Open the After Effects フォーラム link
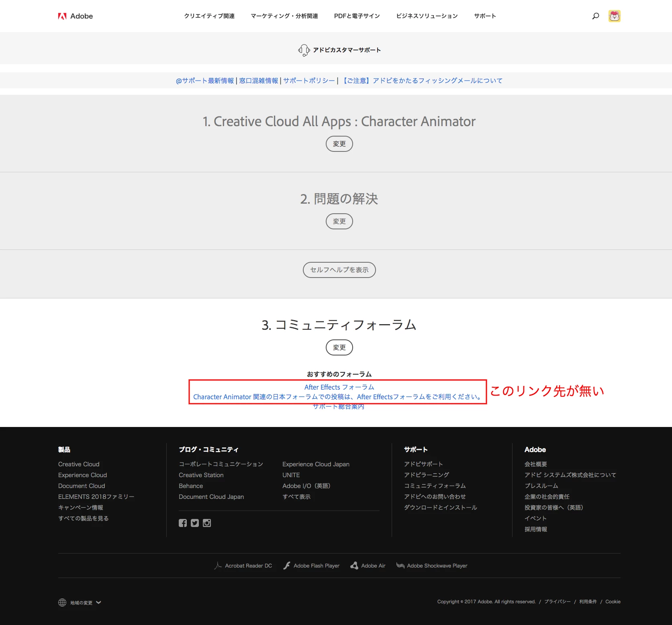Screen dimensions: 672x625 [x=339, y=387]
